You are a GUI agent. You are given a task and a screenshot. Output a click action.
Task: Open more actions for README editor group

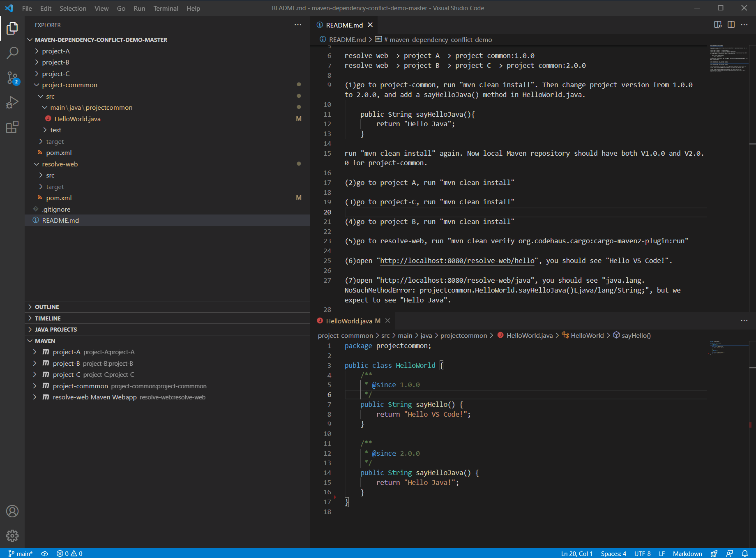[x=744, y=25]
